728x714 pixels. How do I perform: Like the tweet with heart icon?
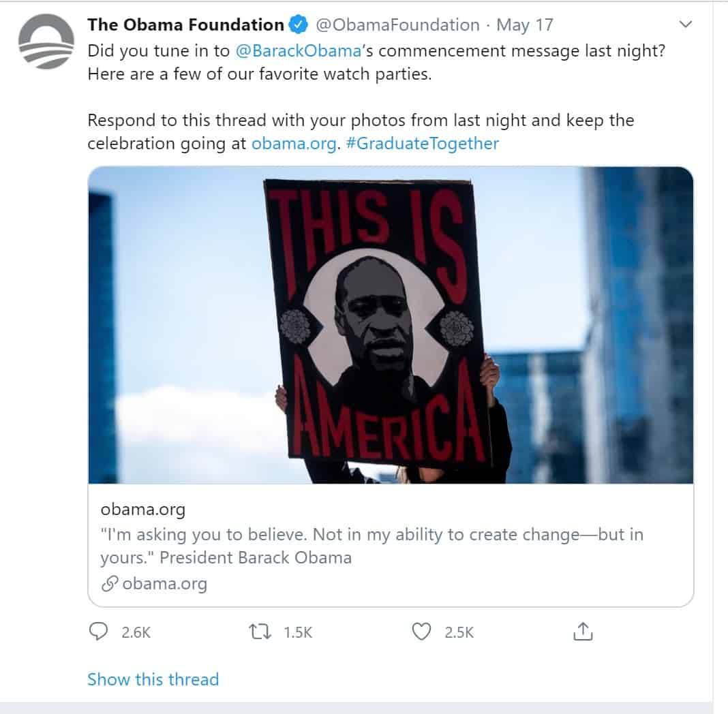tap(421, 632)
